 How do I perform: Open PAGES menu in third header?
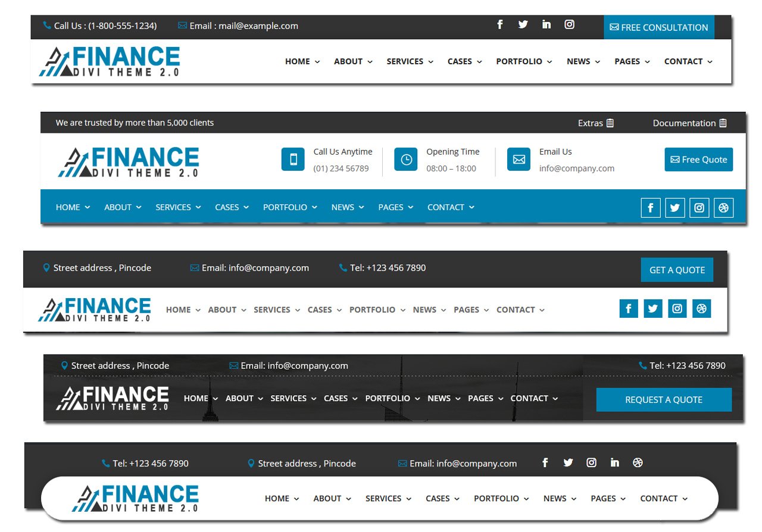(x=471, y=309)
